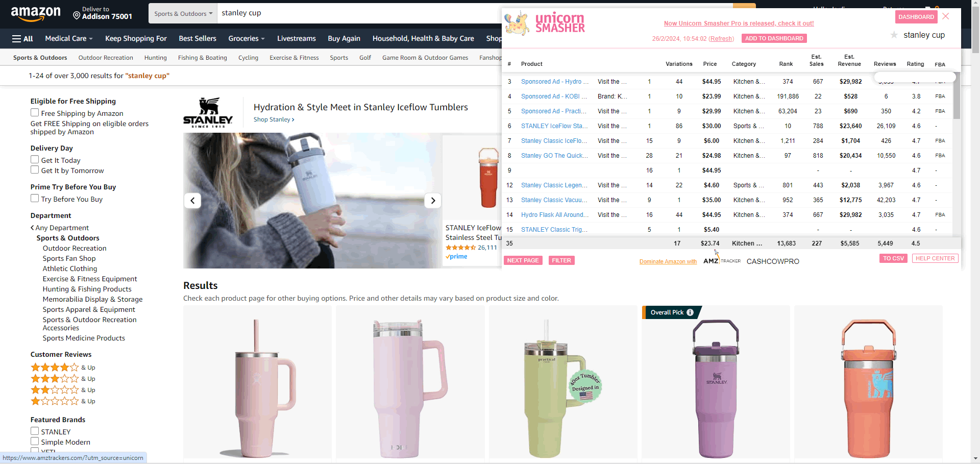
Task: Show next slide in Stanley banner
Action: click(x=433, y=201)
